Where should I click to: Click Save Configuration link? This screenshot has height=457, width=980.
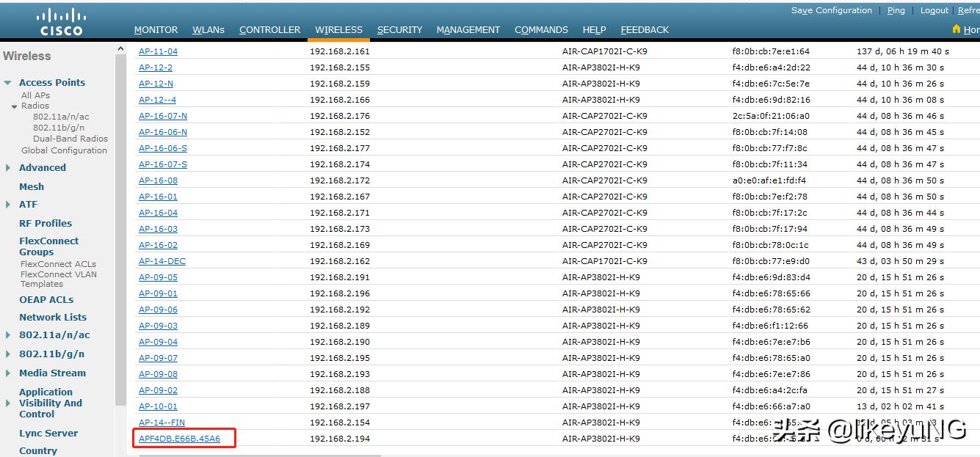tap(832, 10)
